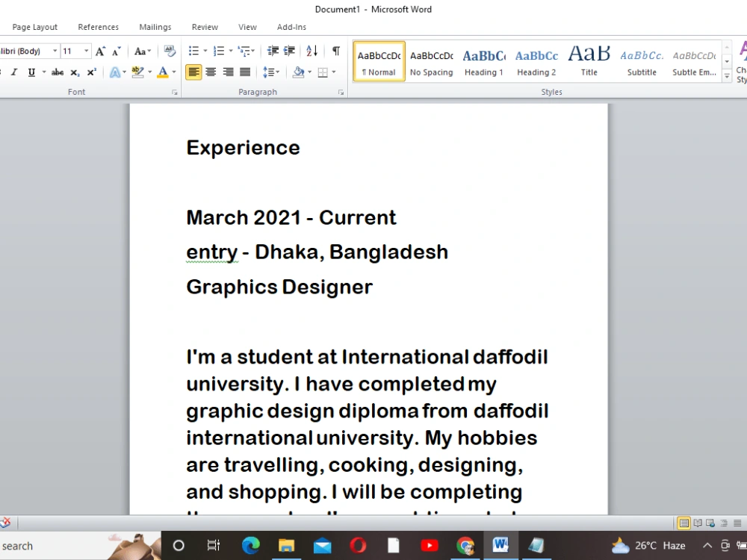This screenshot has width=747, height=560.
Task: Open line and paragraph spacing
Action: (x=271, y=72)
